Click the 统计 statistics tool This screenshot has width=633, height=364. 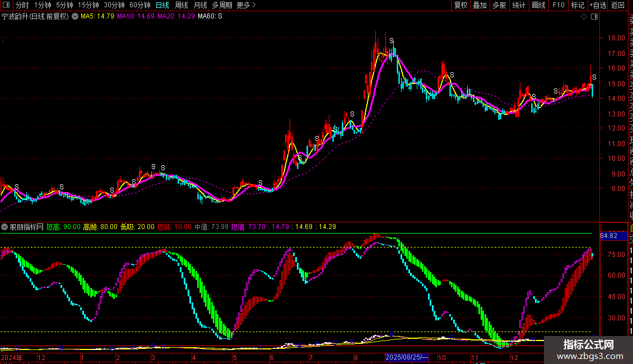pos(519,6)
